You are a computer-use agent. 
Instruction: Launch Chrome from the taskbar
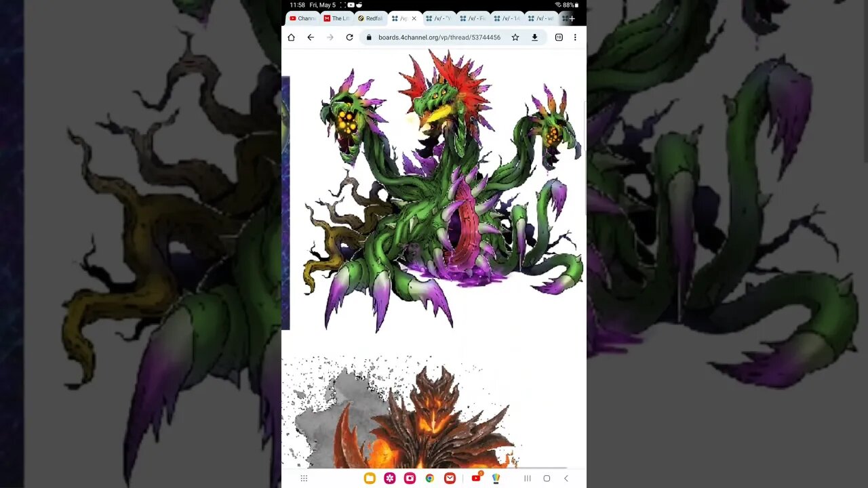click(x=430, y=479)
